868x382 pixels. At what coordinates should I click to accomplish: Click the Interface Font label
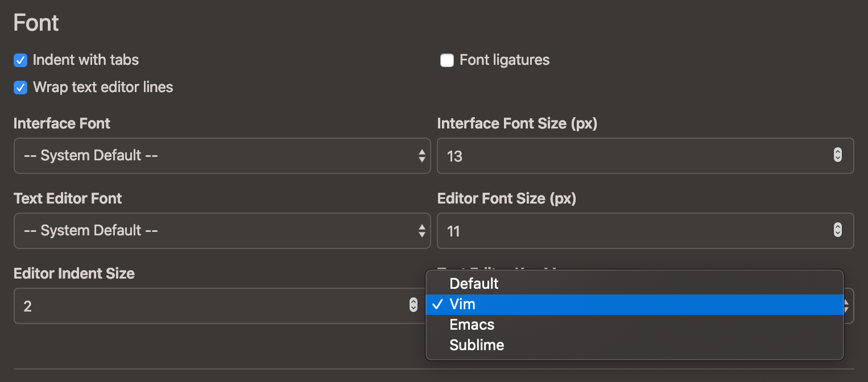pos(62,123)
